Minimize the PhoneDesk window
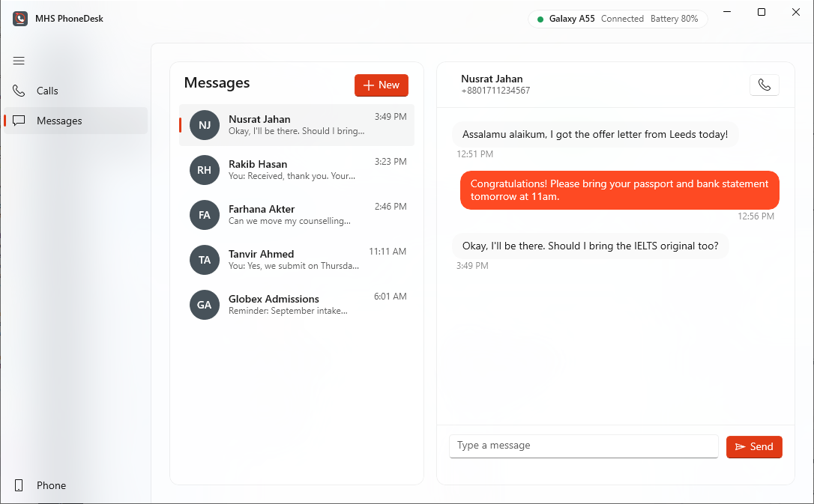Image resolution: width=814 pixels, height=504 pixels. pyautogui.click(x=727, y=12)
